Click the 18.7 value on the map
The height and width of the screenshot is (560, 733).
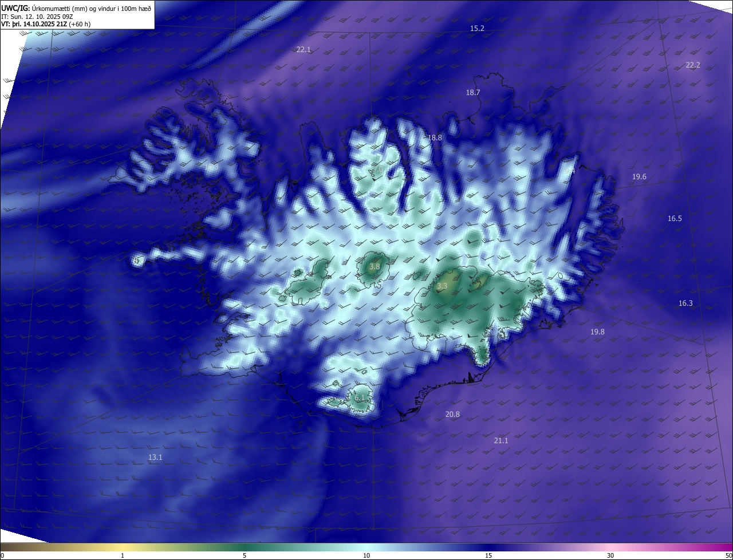473,93
